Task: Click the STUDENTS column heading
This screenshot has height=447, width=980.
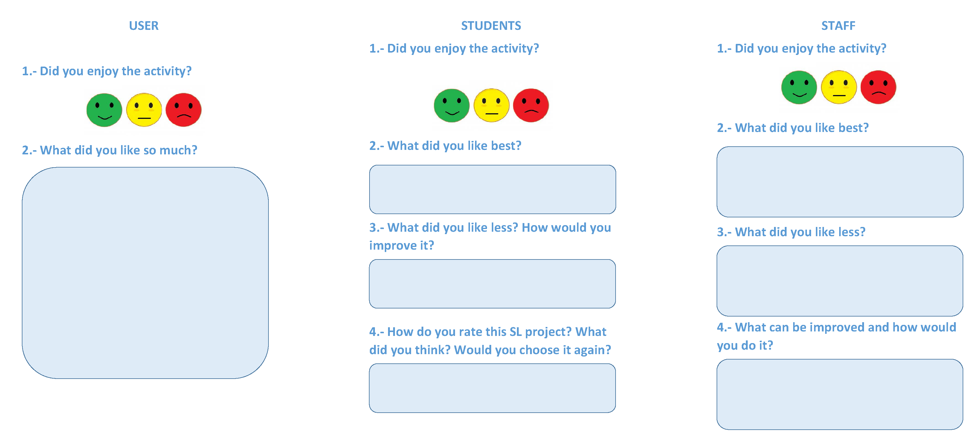Action: (491, 26)
